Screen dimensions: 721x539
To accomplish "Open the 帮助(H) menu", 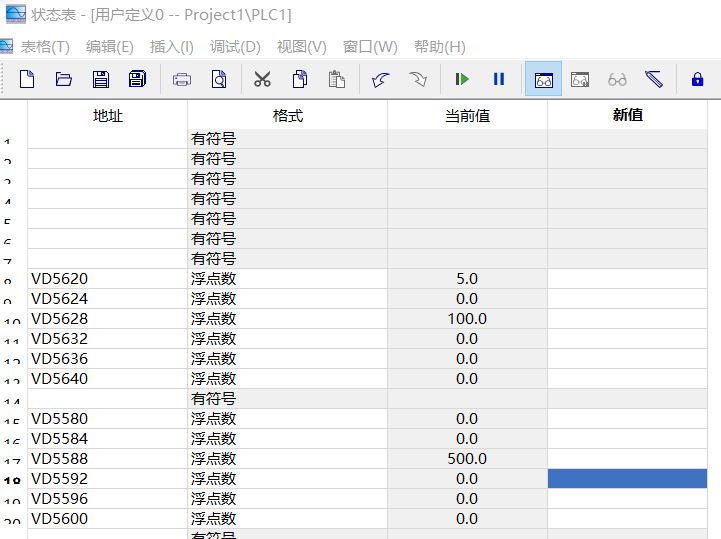I will coord(440,46).
